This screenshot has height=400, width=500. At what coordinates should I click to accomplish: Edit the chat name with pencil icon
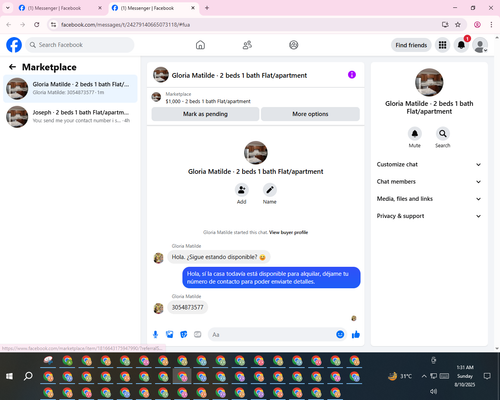point(270,190)
